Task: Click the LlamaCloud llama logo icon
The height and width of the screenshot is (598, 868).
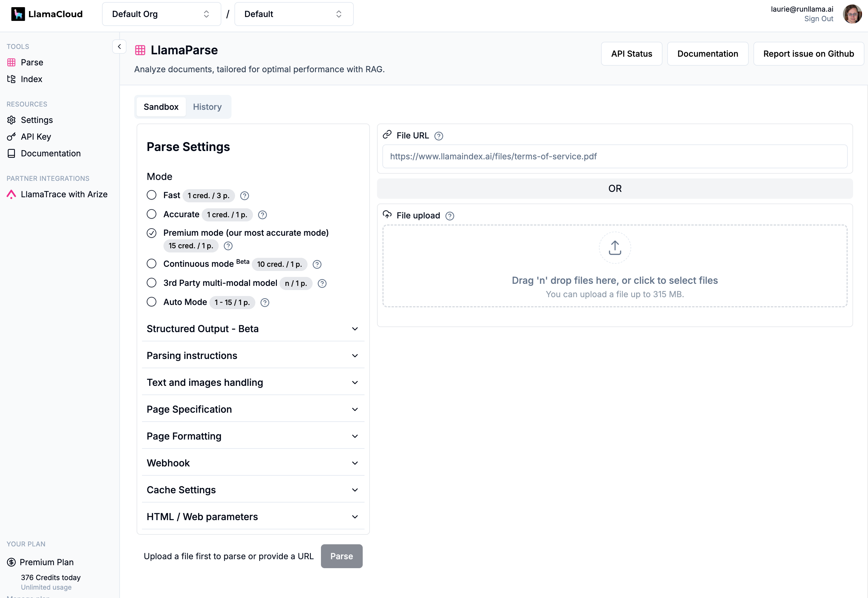Action: 18,14
